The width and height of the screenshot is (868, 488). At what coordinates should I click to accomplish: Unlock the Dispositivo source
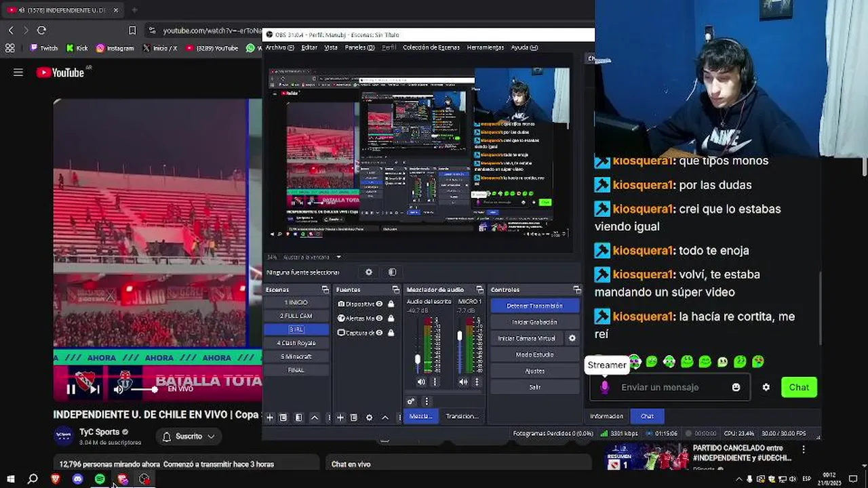391,304
